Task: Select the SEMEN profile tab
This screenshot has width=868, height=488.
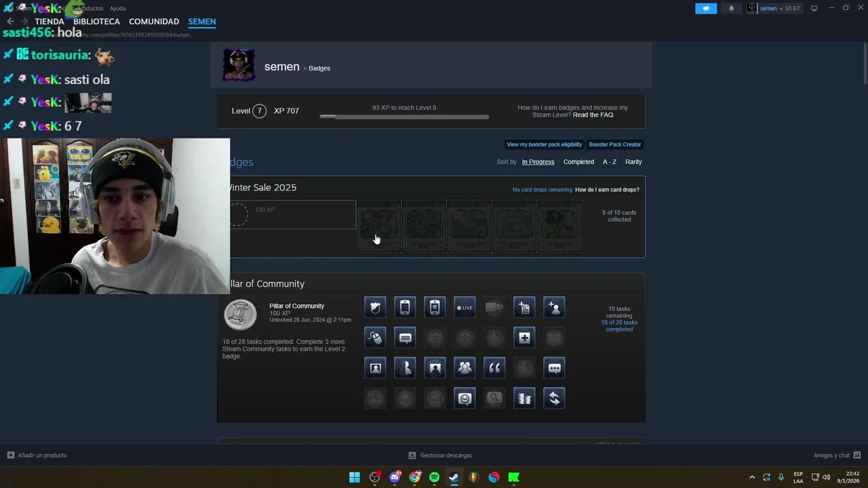Action: click(202, 22)
